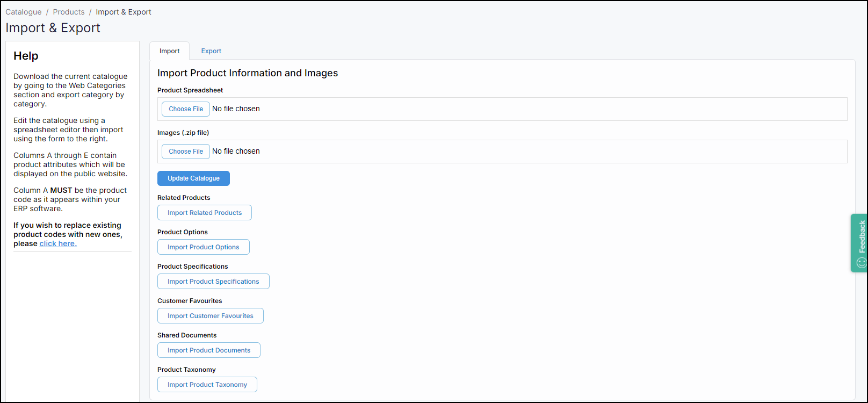Open the Export tab
Viewport: 868px width, 403px height.
point(211,51)
